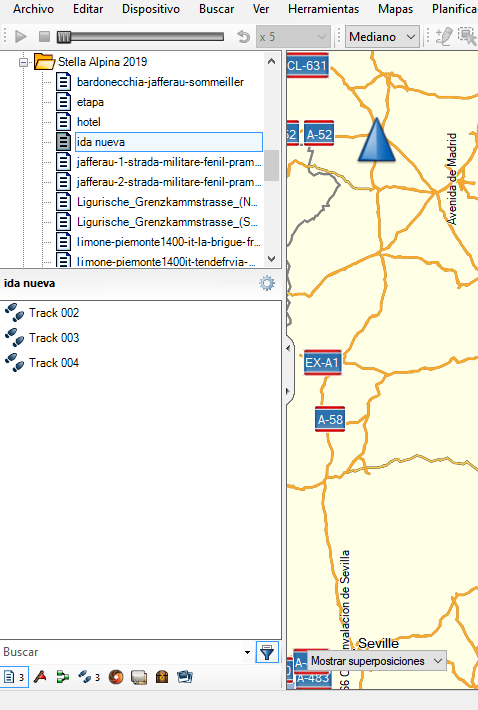Click the hotel list document icon

pyautogui.click(x=63, y=122)
